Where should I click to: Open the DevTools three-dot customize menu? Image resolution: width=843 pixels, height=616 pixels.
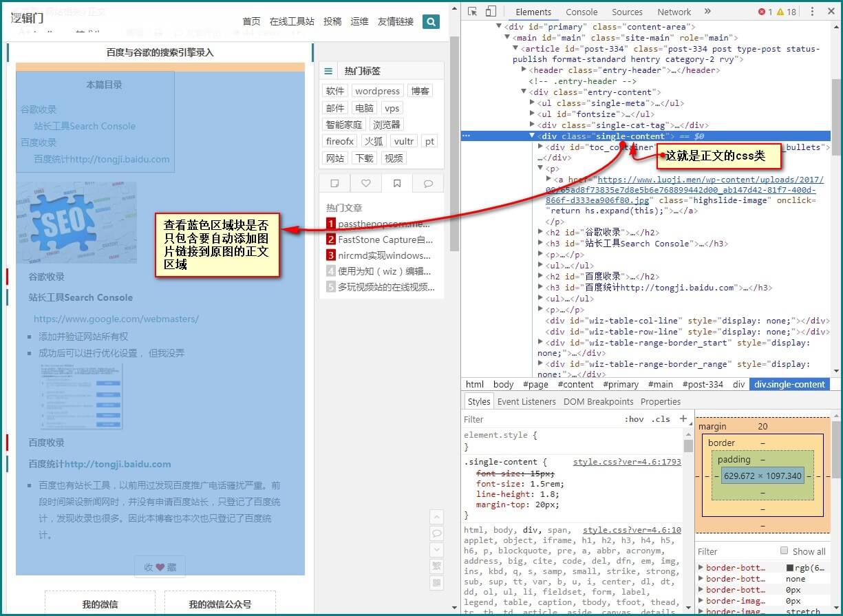812,12
